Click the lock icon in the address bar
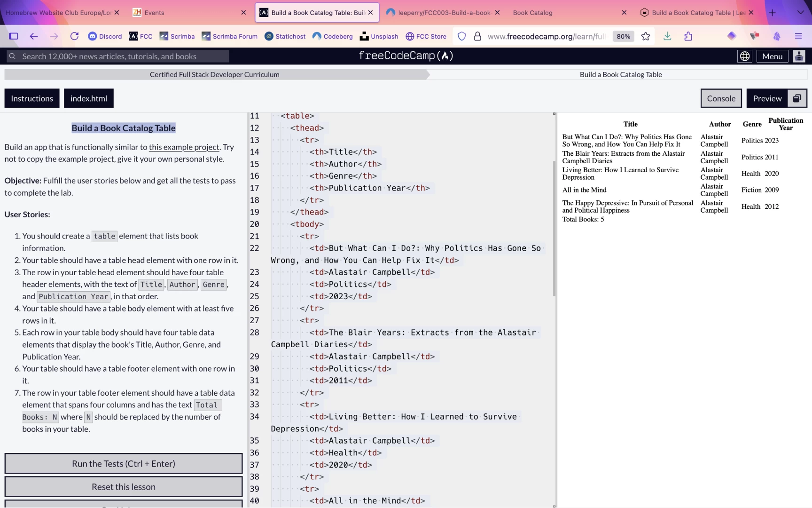 pyautogui.click(x=477, y=36)
